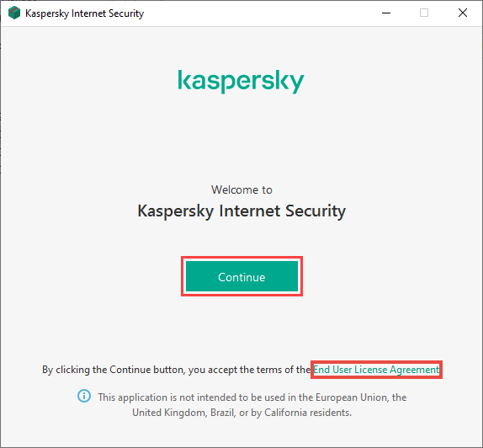The image size is (483, 448).
Task: Open the End User License Agreement link
Action: pyautogui.click(x=376, y=370)
